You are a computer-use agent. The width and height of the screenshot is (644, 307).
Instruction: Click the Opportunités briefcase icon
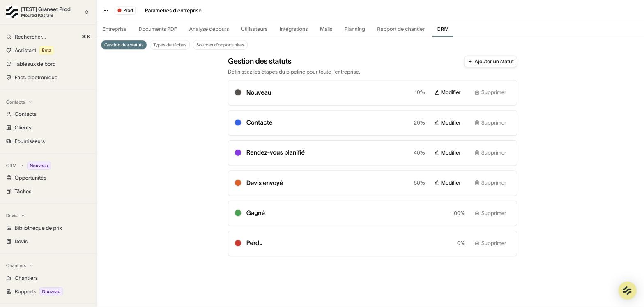pyautogui.click(x=9, y=178)
